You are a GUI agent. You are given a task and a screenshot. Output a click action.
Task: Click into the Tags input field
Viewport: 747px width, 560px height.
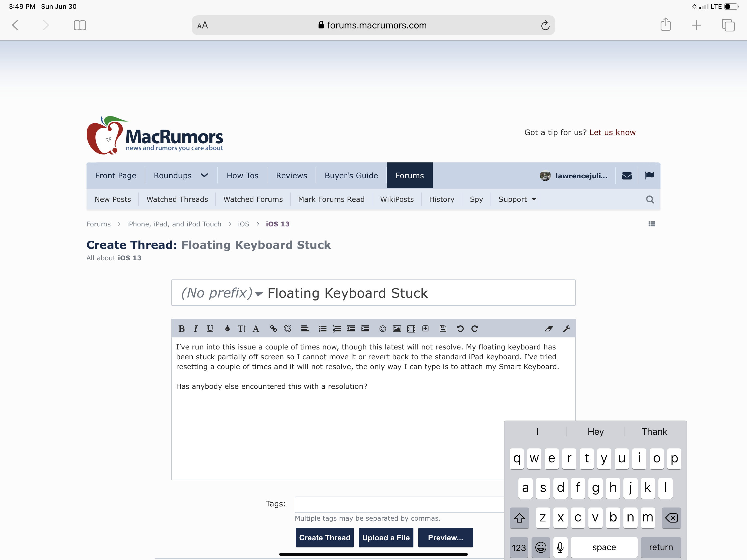click(399, 504)
